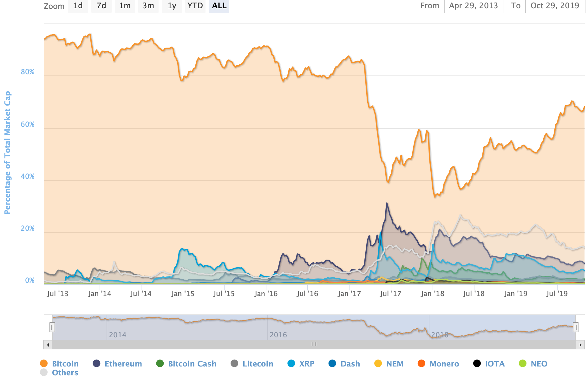Hide the Ethereum series in legend

[x=96, y=363]
